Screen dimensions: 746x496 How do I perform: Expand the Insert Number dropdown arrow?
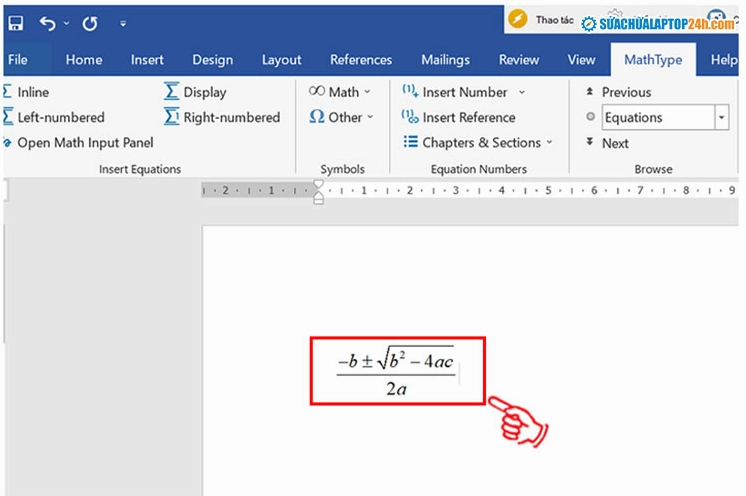click(522, 92)
